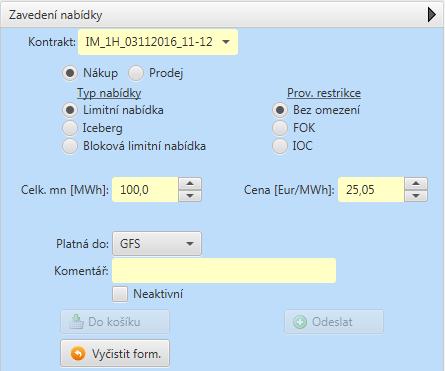Toggle the Neaktivní checkbox
Viewport: 445px width, 371px height.
(x=120, y=294)
